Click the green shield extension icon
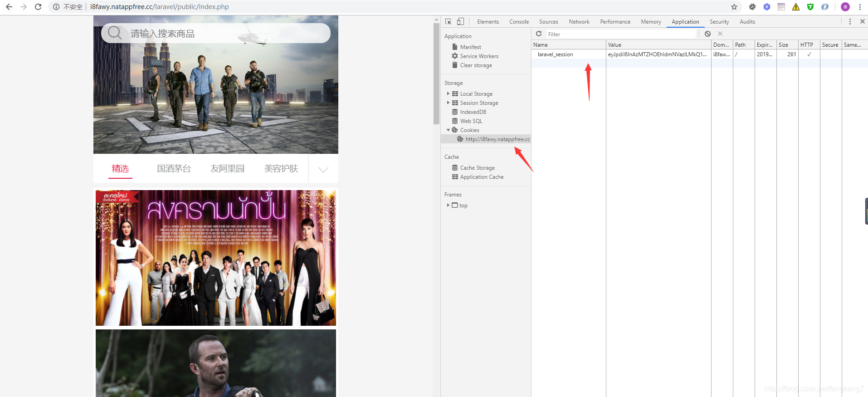The height and width of the screenshot is (397, 868). coord(810,7)
